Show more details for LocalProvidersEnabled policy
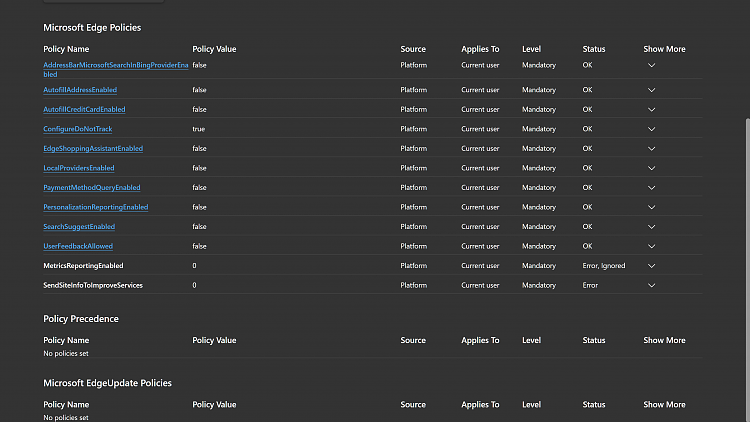 pyautogui.click(x=652, y=168)
